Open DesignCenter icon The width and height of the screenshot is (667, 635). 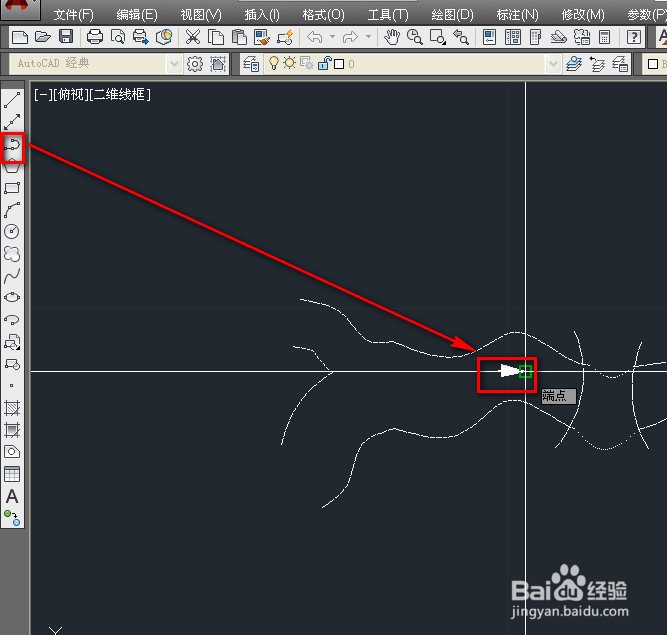click(512, 37)
